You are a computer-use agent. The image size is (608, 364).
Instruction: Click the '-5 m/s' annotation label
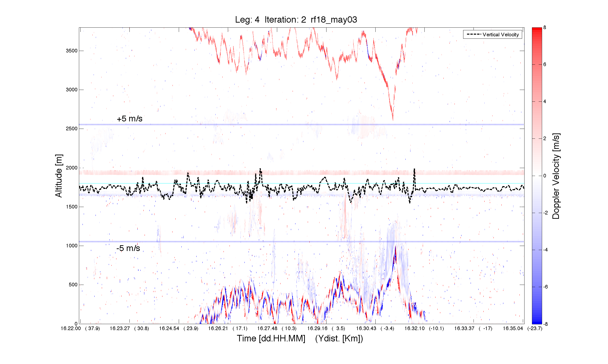pyautogui.click(x=128, y=248)
